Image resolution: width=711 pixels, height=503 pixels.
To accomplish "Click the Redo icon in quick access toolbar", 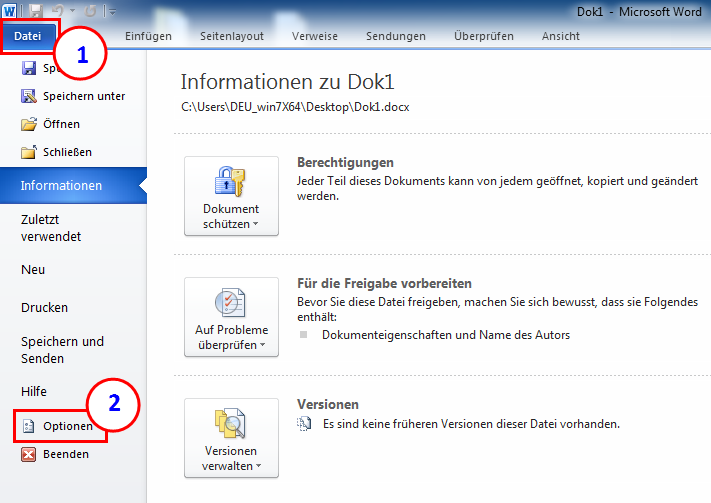I will [90, 10].
